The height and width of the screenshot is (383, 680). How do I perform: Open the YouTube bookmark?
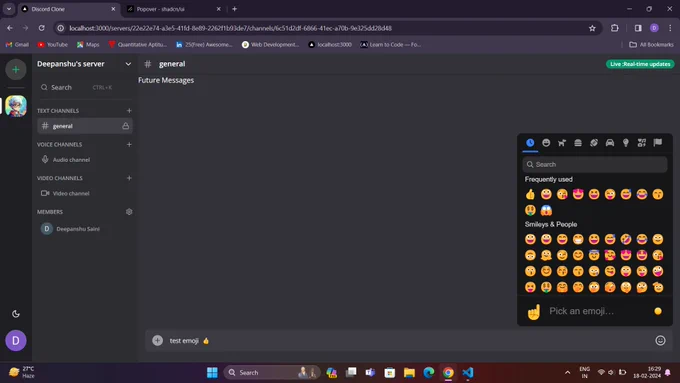[52, 45]
